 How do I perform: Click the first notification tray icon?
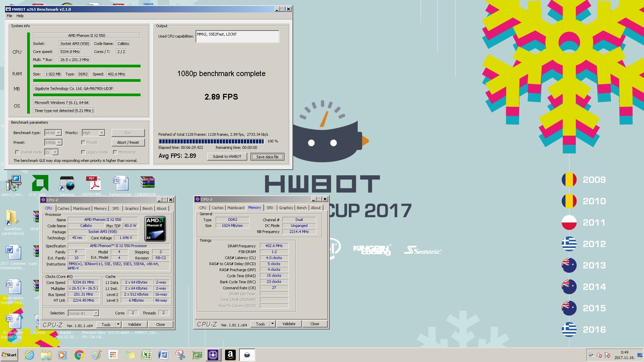[591, 355]
